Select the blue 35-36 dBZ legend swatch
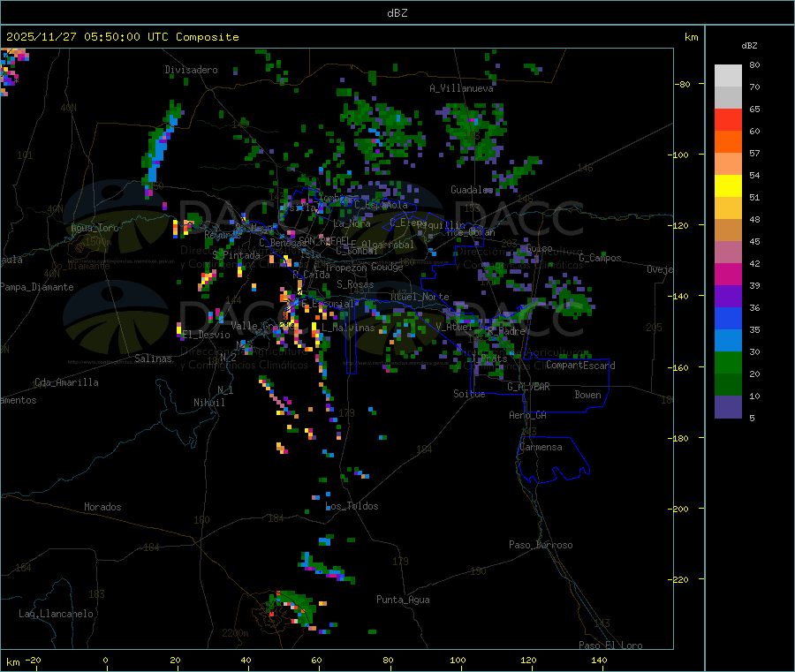The height and width of the screenshot is (672, 795). pyautogui.click(x=728, y=318)
